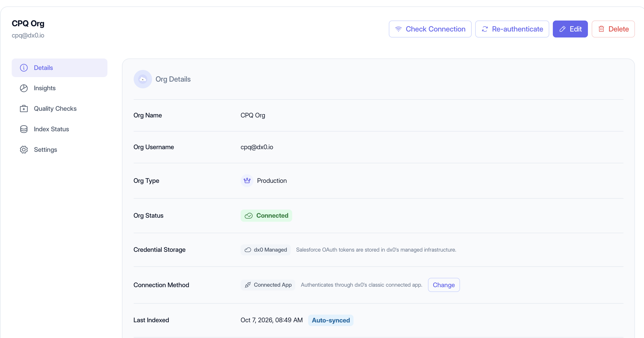The height and width of the screenshot is (338, 644).
Task: Click the wifi icon in Check Connection
Action: tap(398, 29)
